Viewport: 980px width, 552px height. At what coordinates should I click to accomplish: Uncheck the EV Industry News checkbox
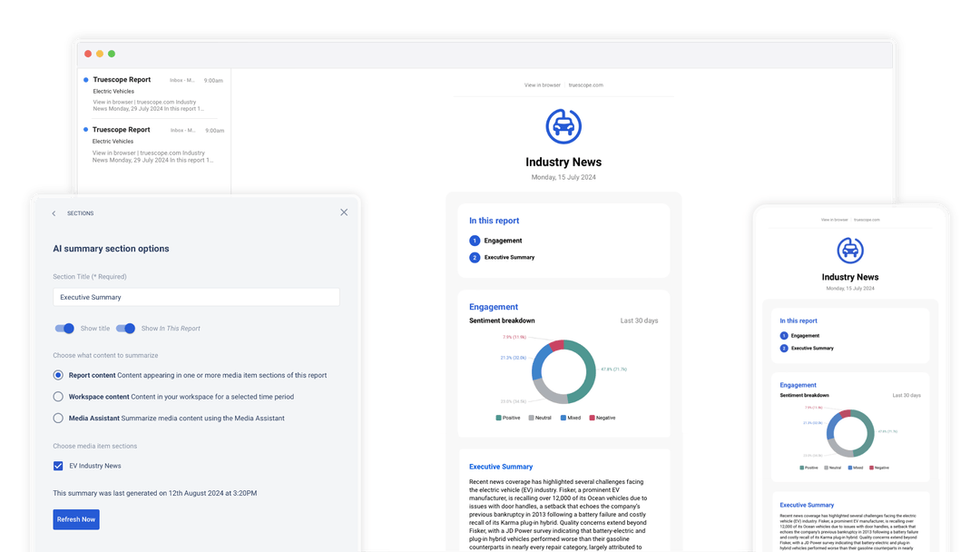[x=58, y=465]
